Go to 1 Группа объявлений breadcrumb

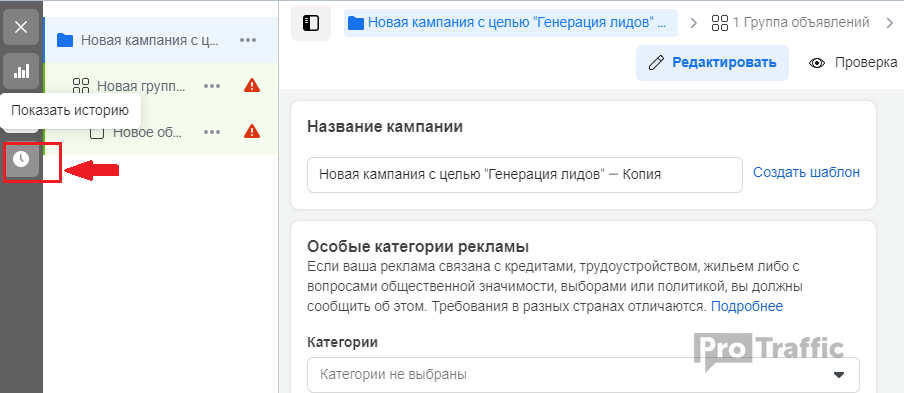click(x=790, y=23)
